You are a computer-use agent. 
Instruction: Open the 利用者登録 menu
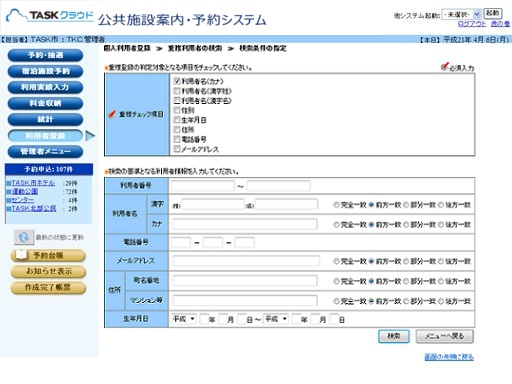[x=45, y=136]
